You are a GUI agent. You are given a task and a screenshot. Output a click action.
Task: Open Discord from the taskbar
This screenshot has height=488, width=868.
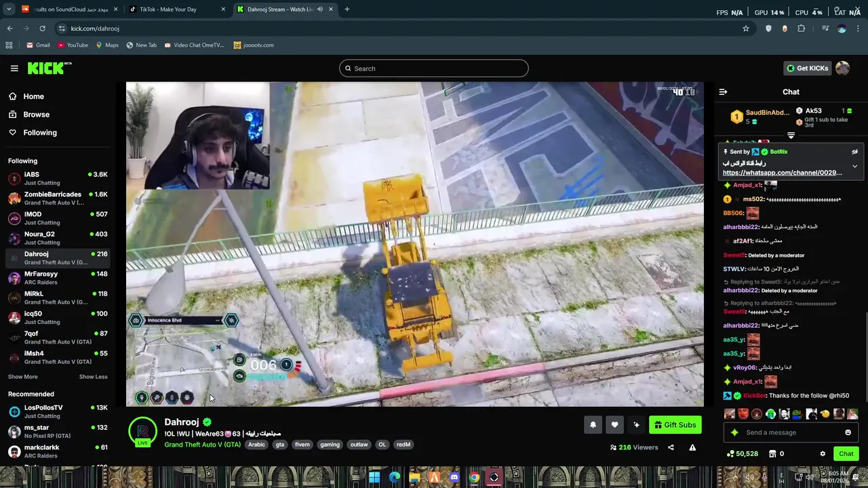pyautogui.click(x=454, y=477)
